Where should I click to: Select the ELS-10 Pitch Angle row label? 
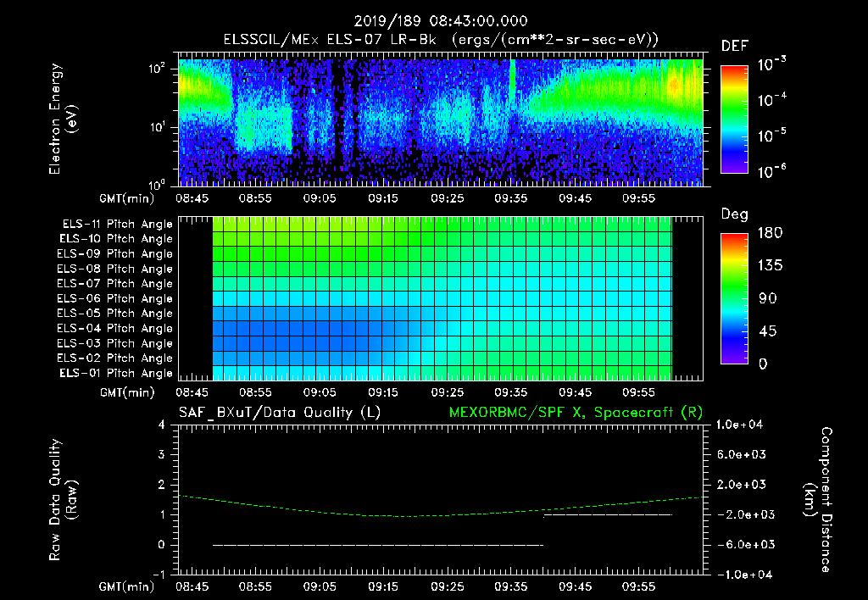(x=116, y=239)
